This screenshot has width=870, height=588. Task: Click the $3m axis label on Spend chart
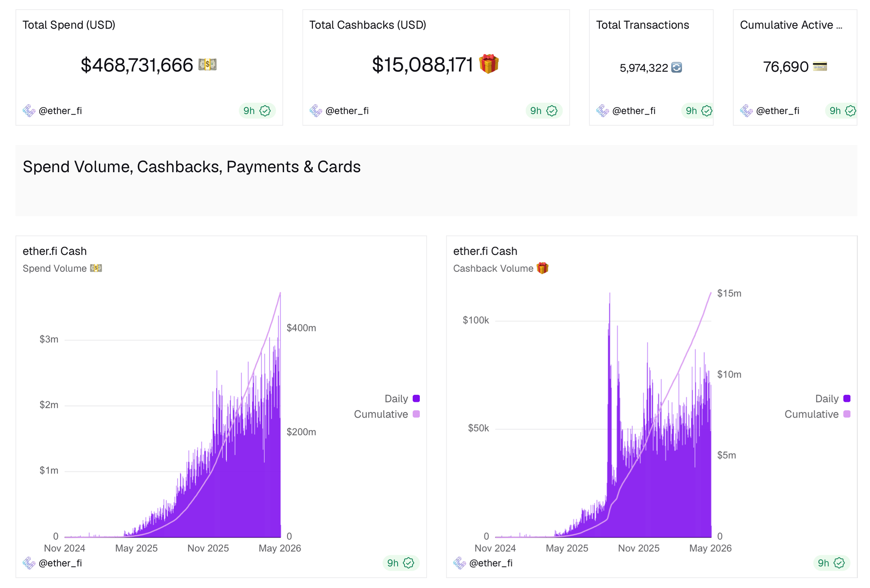click(x=49, y=339)
